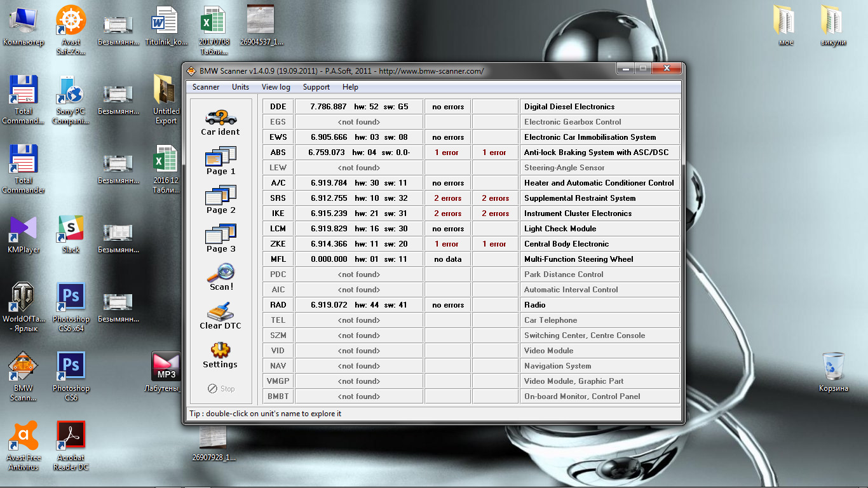Select the 26907928 file thumbnail
The height and width of the screenshot is (488, 868).
214,445
